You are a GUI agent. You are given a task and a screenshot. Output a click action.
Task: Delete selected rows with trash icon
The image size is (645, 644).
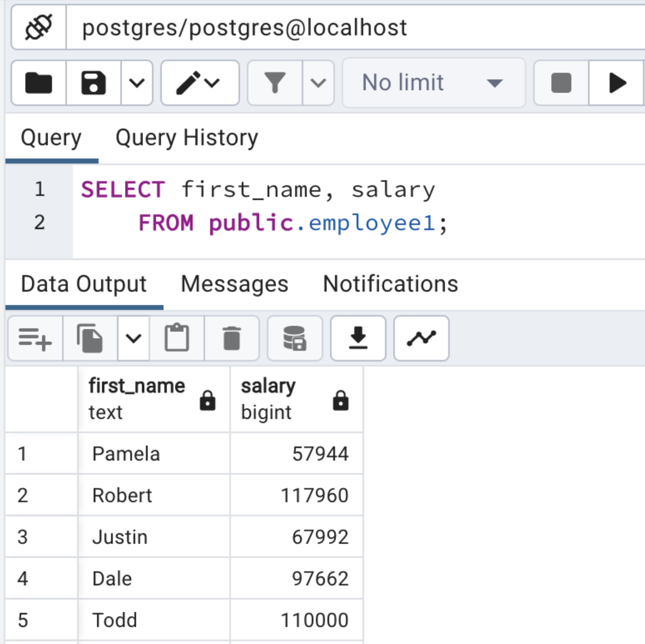coord(231,339)
